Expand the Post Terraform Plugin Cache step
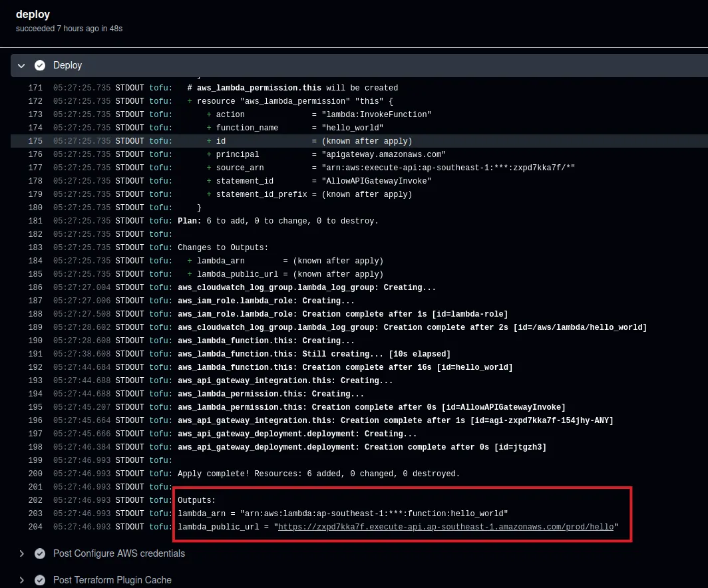The width and height of the screenshot is (708, 588). pyautogui.click(x=21, y=580)
